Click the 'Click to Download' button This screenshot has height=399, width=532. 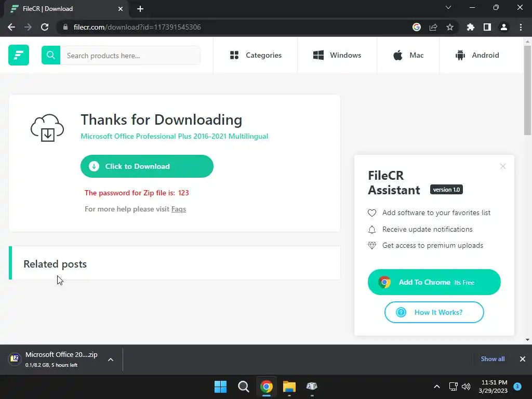[x=147, y=166]
